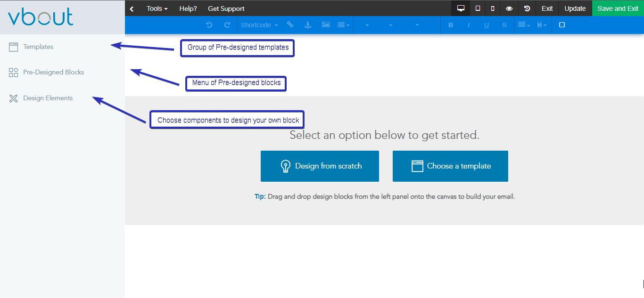
Task: Open the text alignment dropdown after strikethrough
Action: tap(524, 25)
